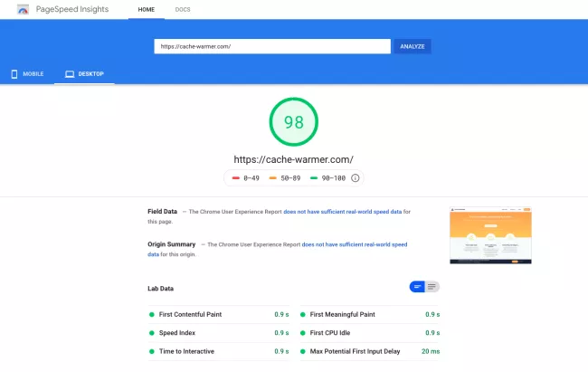Click the green 90–100 legend marker

314,178
